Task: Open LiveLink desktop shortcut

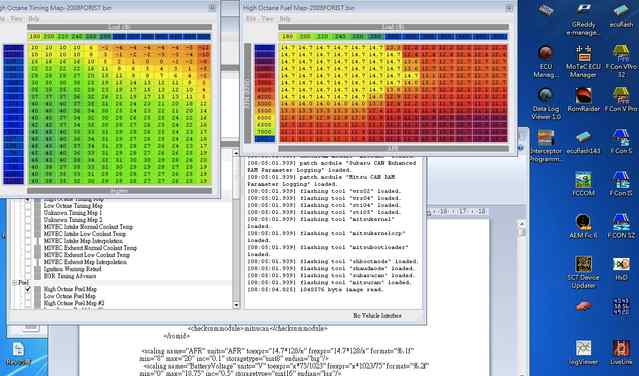Action: point(621,353)
